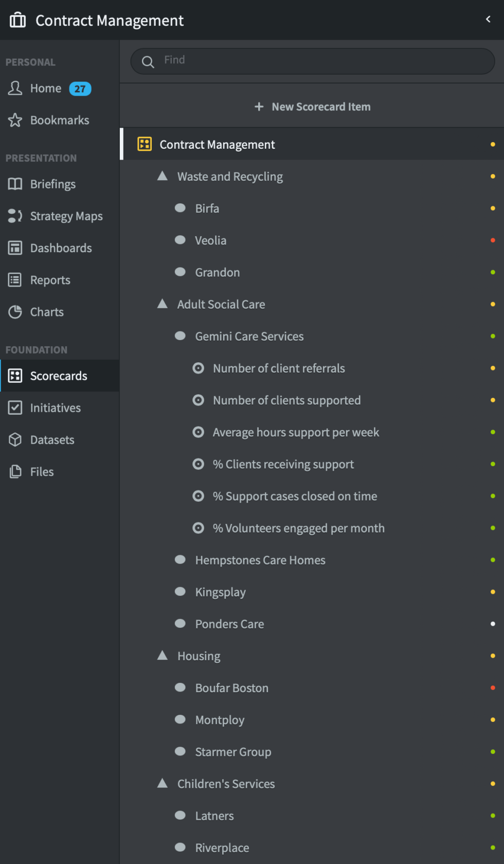Screen dimensions: 504x864
Task: Collapse the Waste and Recycling triangle
Action: 163,176
